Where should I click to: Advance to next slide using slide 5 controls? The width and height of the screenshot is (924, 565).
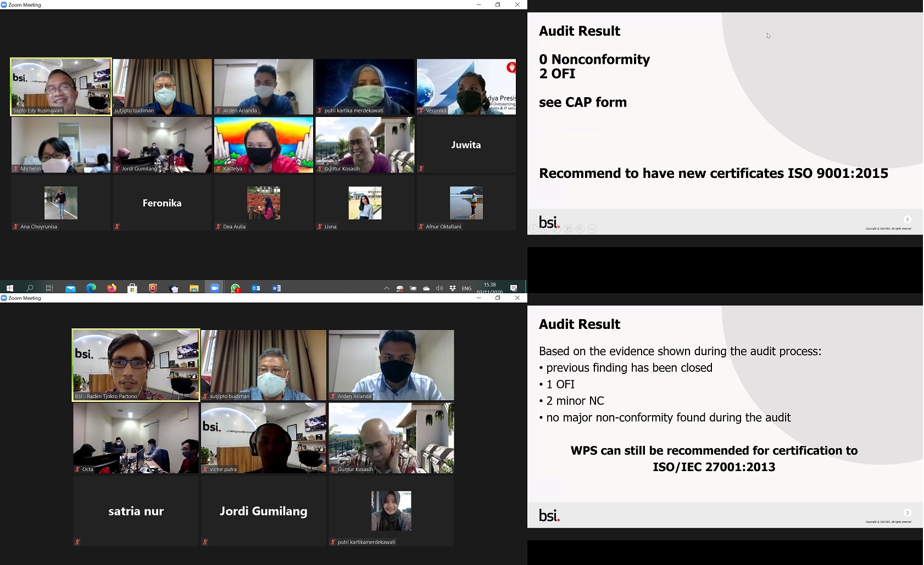(x=545, y=228)
